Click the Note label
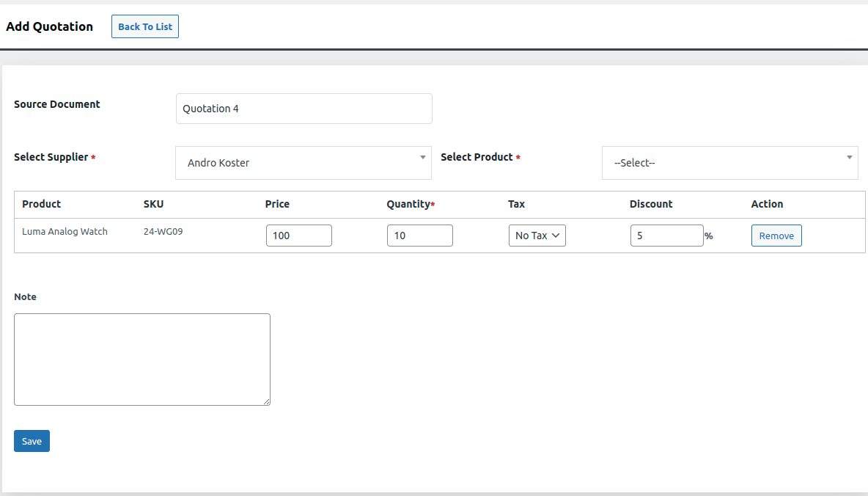 (x=25, y=297)
